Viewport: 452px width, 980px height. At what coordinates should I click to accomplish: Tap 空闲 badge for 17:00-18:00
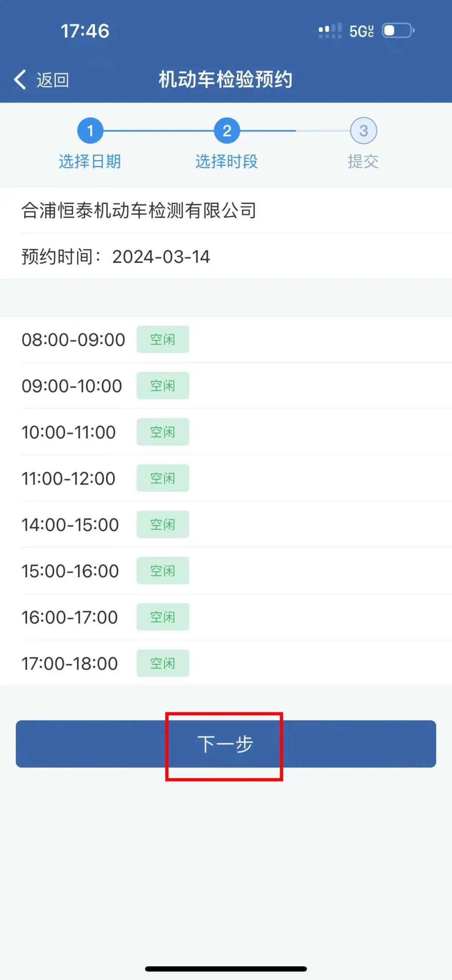[163, 664]
